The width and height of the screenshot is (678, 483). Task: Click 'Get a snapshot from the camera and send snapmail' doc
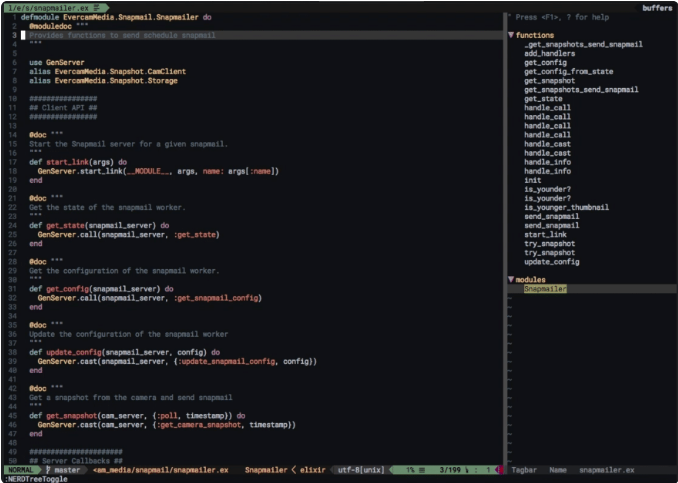131,397
